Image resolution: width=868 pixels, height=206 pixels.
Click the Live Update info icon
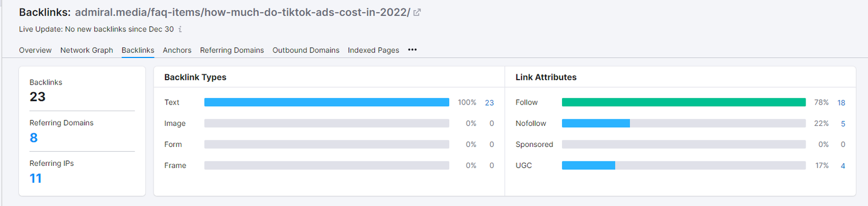coord(180,29)
